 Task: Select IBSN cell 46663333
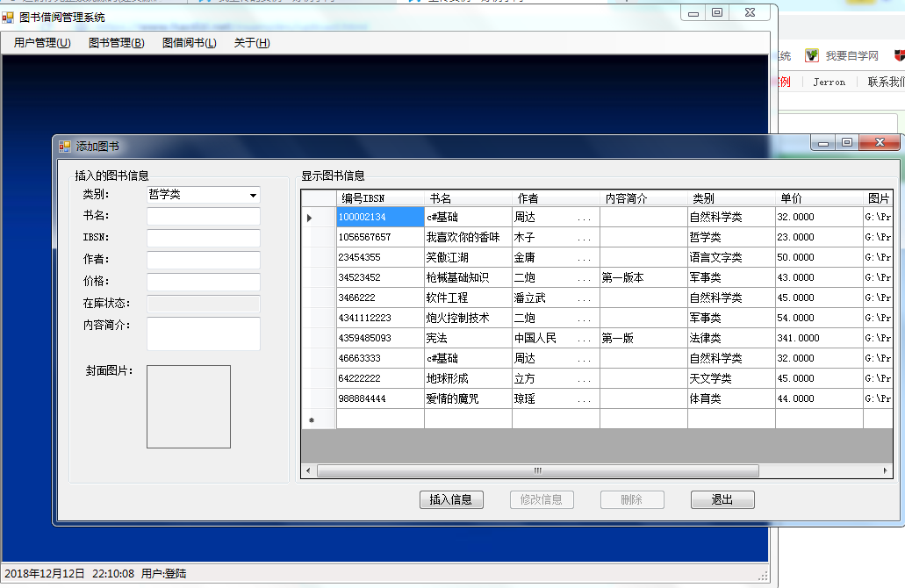pos(380,358)
